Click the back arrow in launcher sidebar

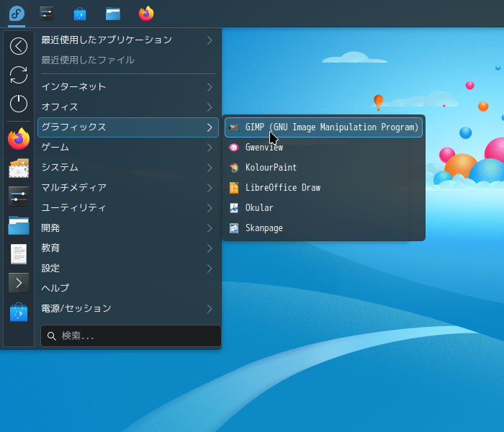[x=19, y=46]
